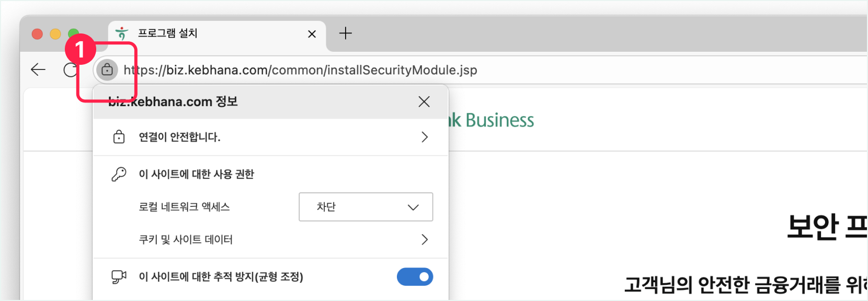
Task: Expand 쿠키 및 사이트 데이터 chevron
Action: (x=424, y=239)
